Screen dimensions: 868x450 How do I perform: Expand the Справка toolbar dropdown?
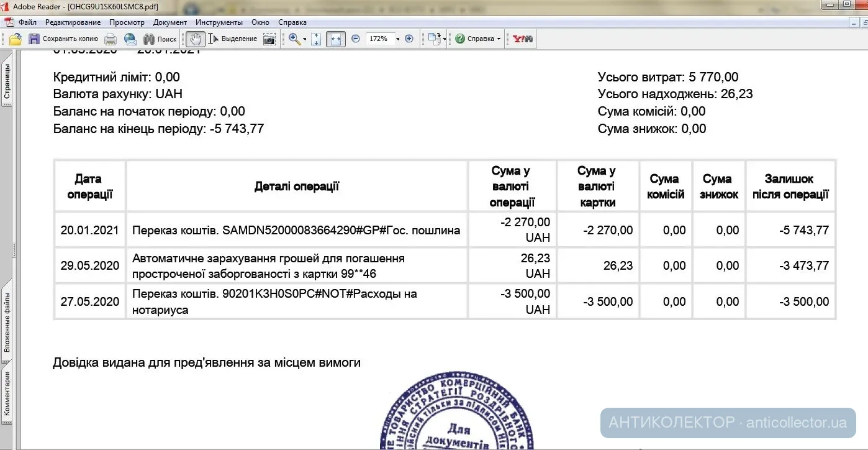tap(499, 39)
